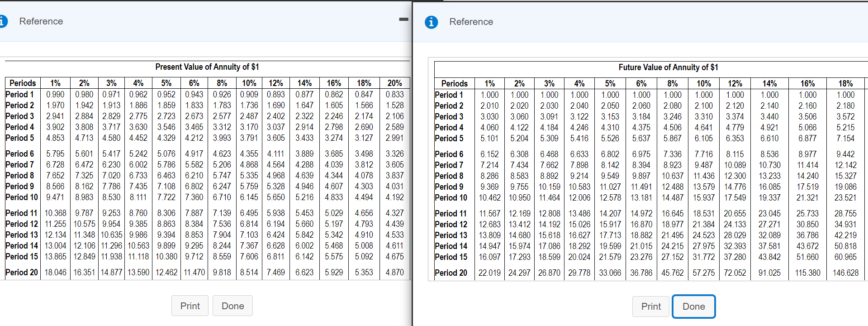Click 'Period 15' row label in Present Value table
Screen dimensions: 868x326
[x=22, y=256]
